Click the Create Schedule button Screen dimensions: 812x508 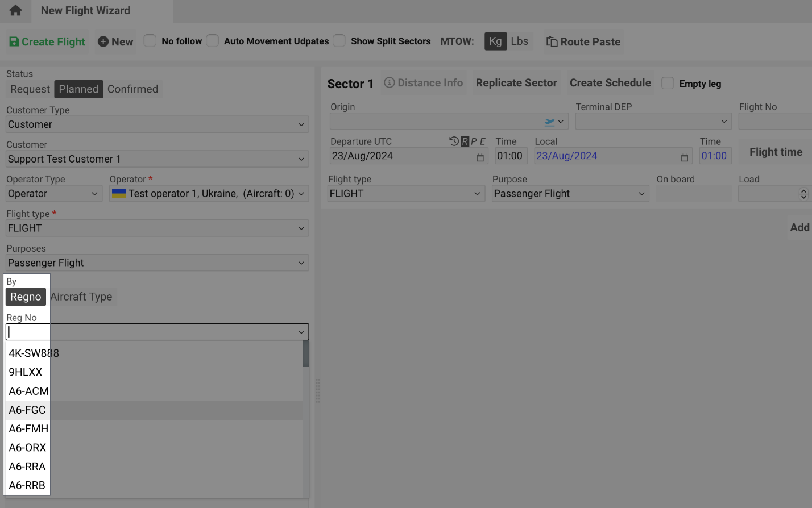click(x=610, y=82)
